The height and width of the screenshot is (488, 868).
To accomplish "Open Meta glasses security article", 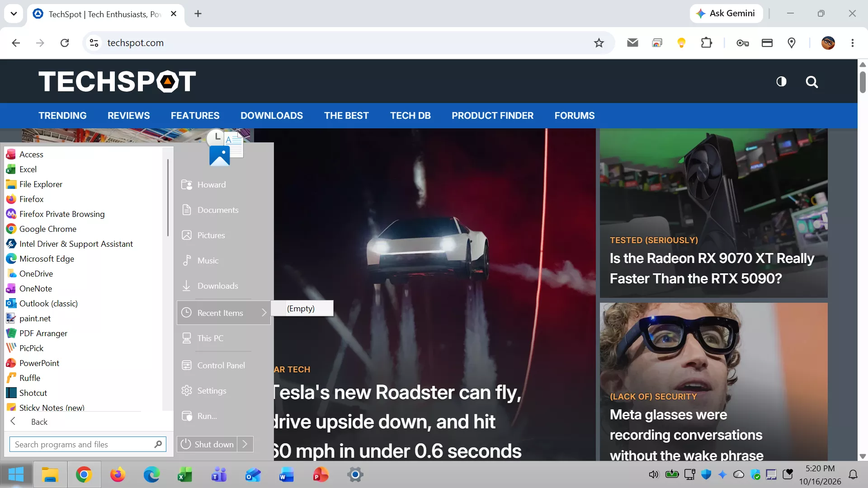I will (686, 435).
